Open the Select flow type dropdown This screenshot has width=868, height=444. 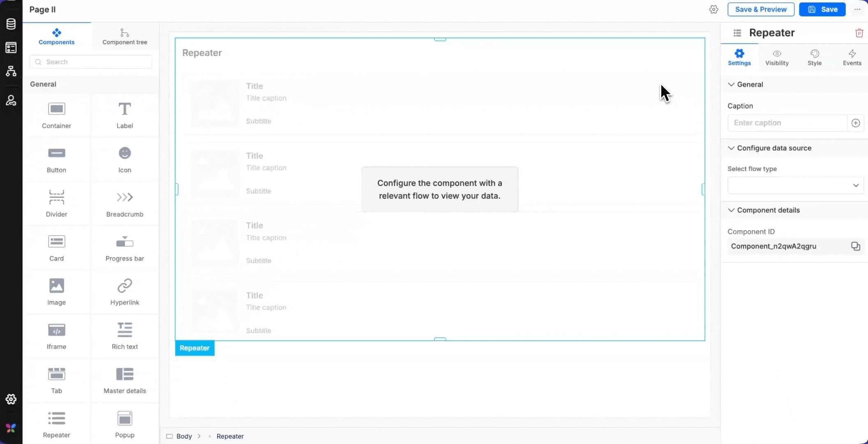pos(795,185)
